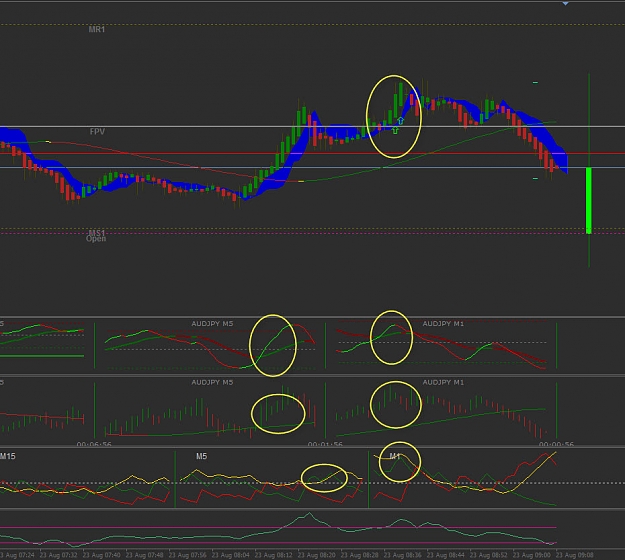Image resolution: width=625 pixels, height=560 pixels.
Task: Click the 23 Aug 08:52 time label
Action: 489,554
